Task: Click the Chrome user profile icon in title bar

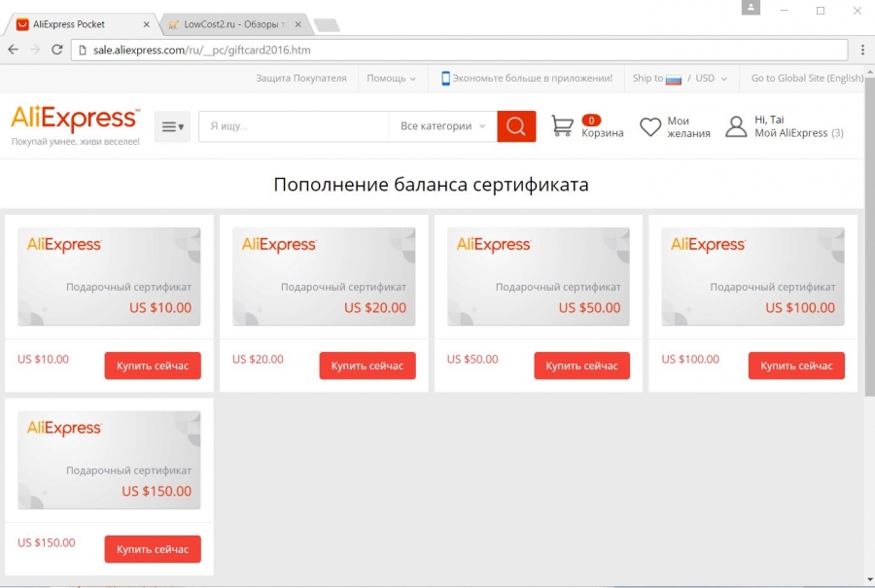Action: (x=751, y=7)
